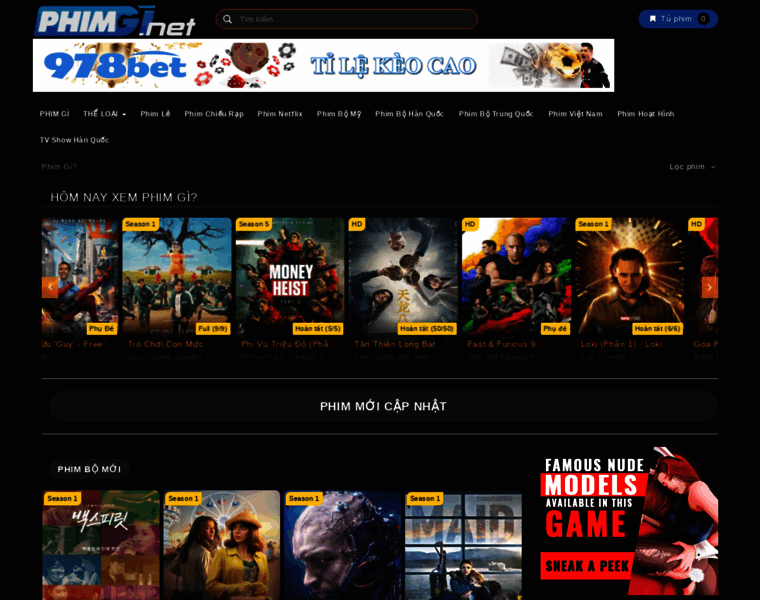Click the Full (9/9) status label

[x=213, y=329]
